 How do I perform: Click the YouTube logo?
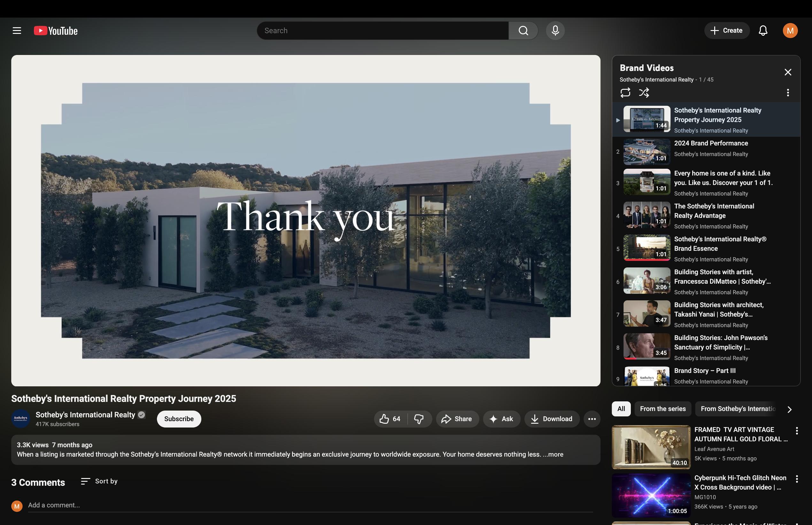(x=56, y=31)
